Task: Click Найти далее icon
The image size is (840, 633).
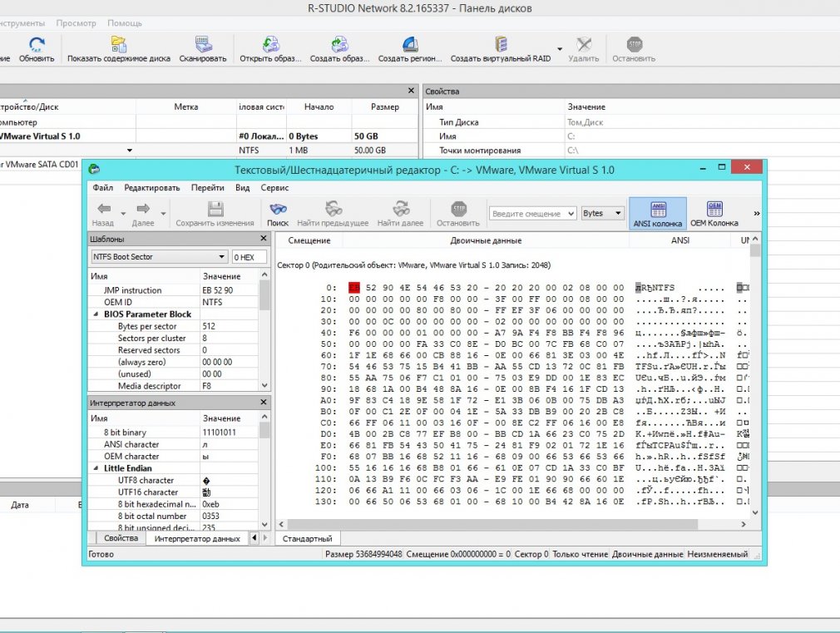Action: 401,209
